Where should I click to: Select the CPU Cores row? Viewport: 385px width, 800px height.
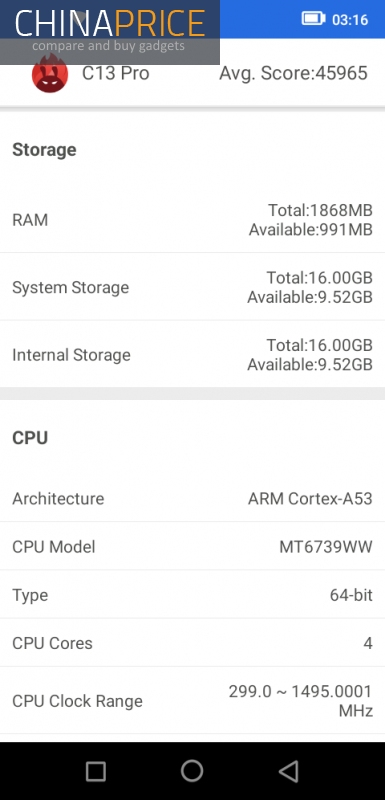click(x=192, y=643)
